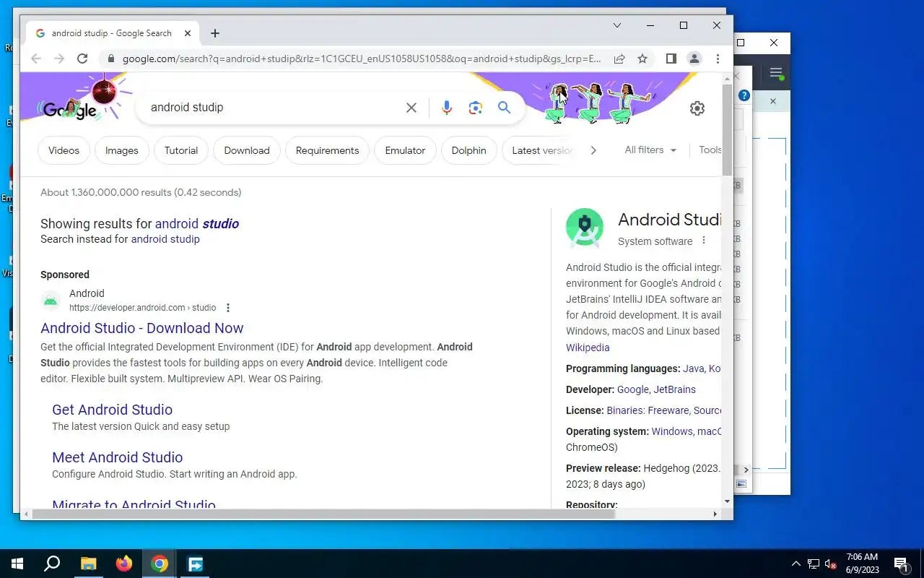Search instead for android studip

[165, 239]
